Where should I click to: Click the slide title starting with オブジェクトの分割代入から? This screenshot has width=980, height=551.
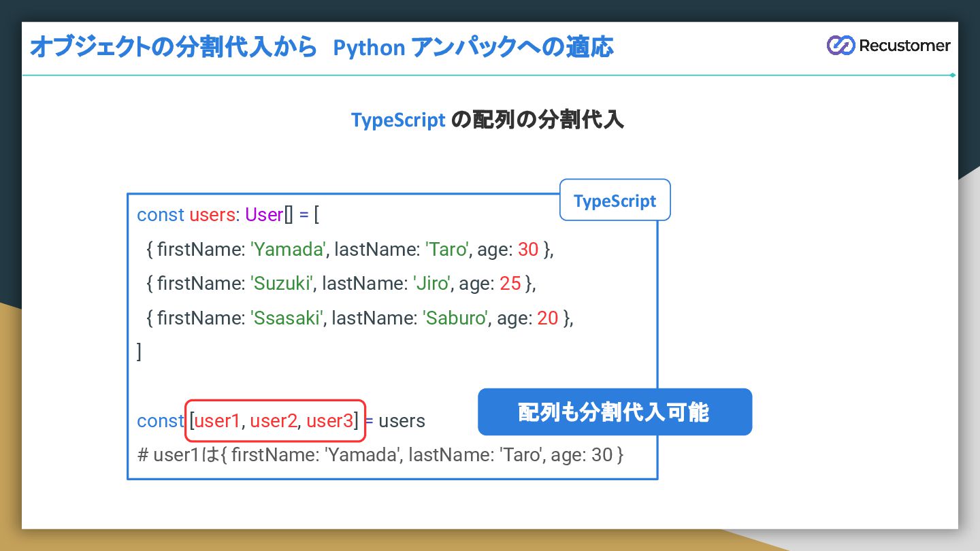tap(321, 47)
